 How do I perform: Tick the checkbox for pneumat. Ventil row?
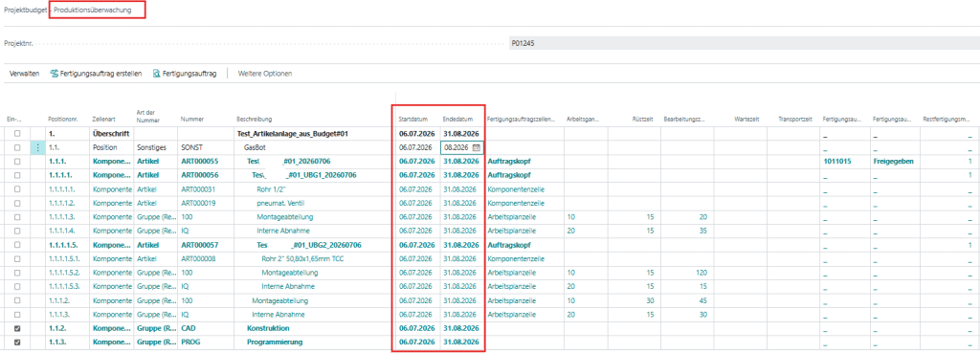pyautogui.click(x=17, y=203)
